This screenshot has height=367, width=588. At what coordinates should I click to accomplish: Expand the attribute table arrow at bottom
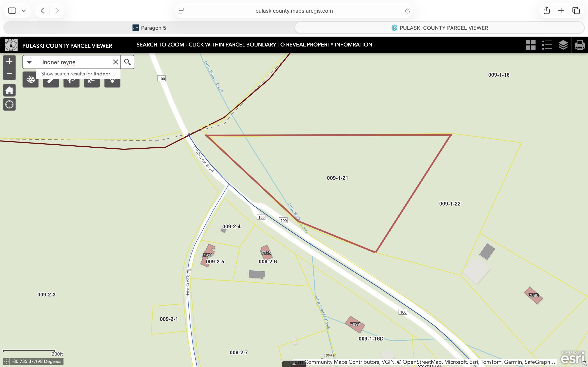point(294,364)
